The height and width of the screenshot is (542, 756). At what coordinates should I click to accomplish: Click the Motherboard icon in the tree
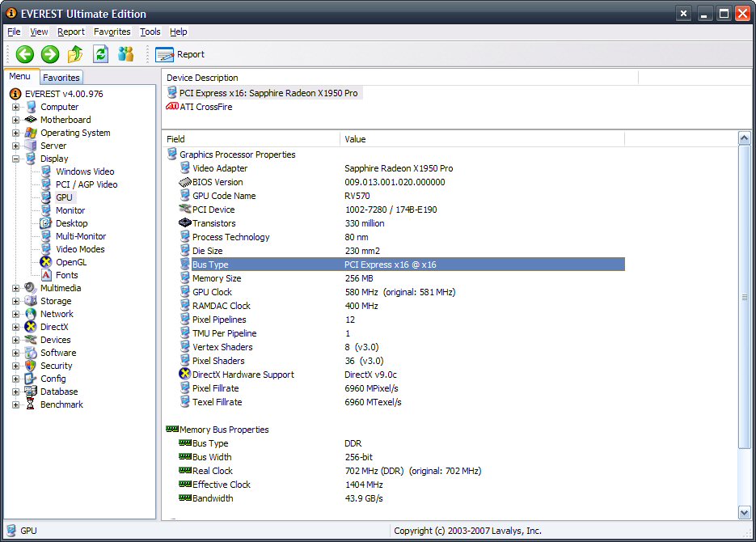point(31,120)
